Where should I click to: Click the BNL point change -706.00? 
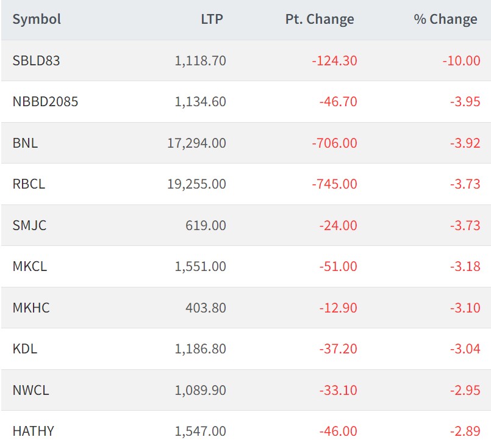point(334,143)
